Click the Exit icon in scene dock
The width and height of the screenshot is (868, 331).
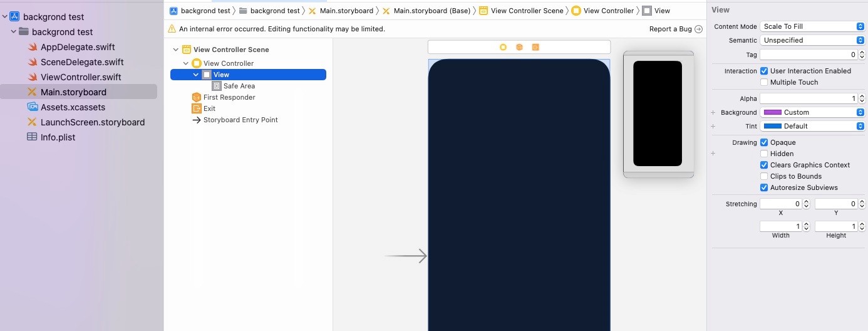(x=535, y=47)
